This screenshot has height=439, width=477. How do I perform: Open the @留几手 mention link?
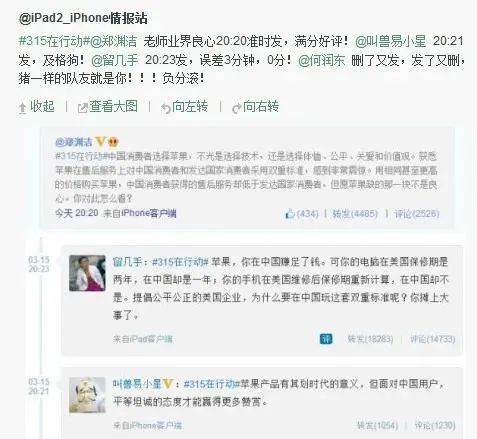(x=114, y=60)
